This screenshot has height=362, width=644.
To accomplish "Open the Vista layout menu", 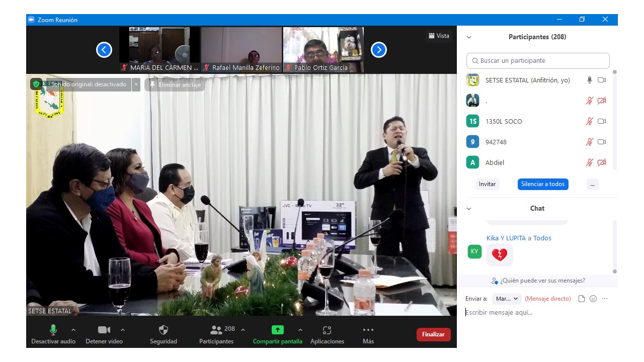I will click(439, 36).
